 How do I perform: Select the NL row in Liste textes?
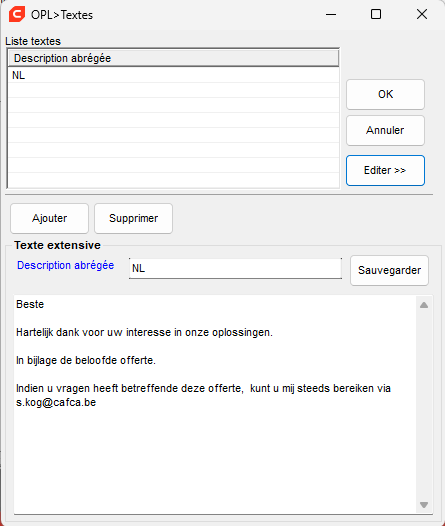173,75
